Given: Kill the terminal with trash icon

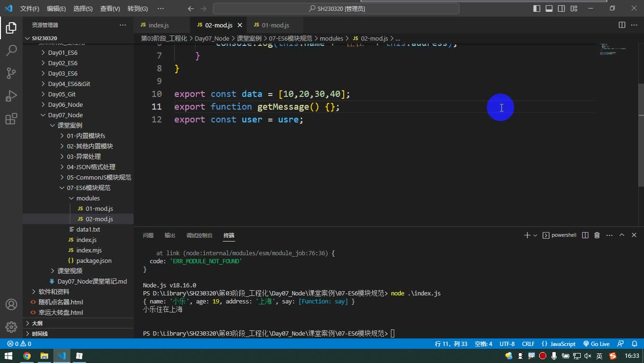Looking at the screenshot, I should [597, 235].
